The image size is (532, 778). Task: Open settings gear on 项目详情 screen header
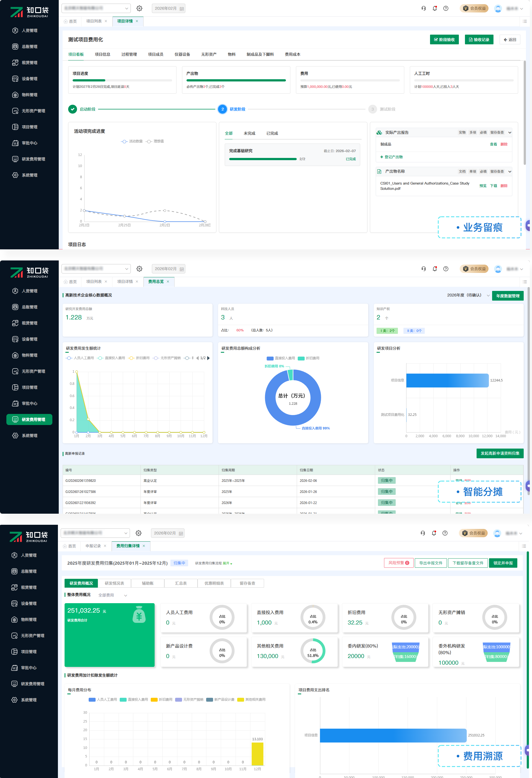pyautogui.click(x=139, y=8)
